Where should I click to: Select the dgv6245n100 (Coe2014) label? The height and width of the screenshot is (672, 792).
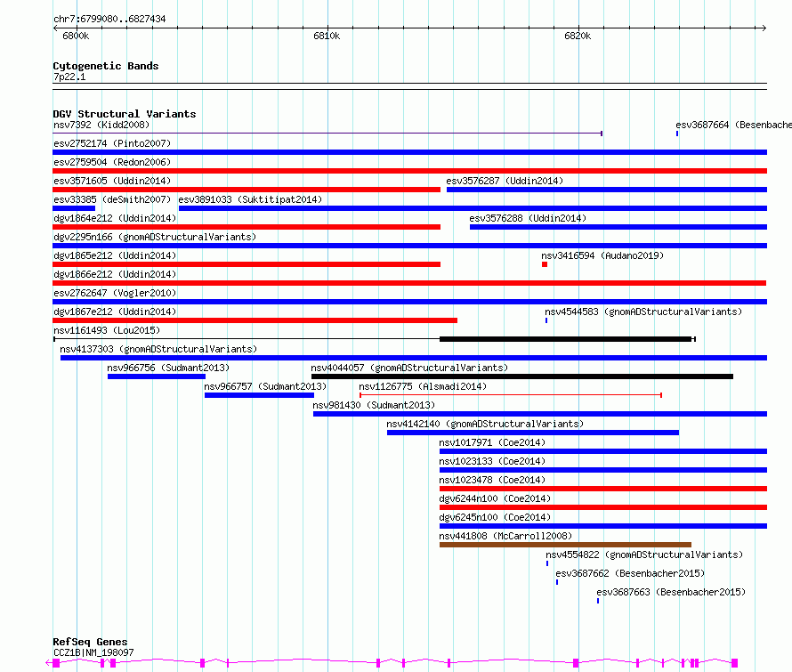pyautogui.click(x=495, y=517)
